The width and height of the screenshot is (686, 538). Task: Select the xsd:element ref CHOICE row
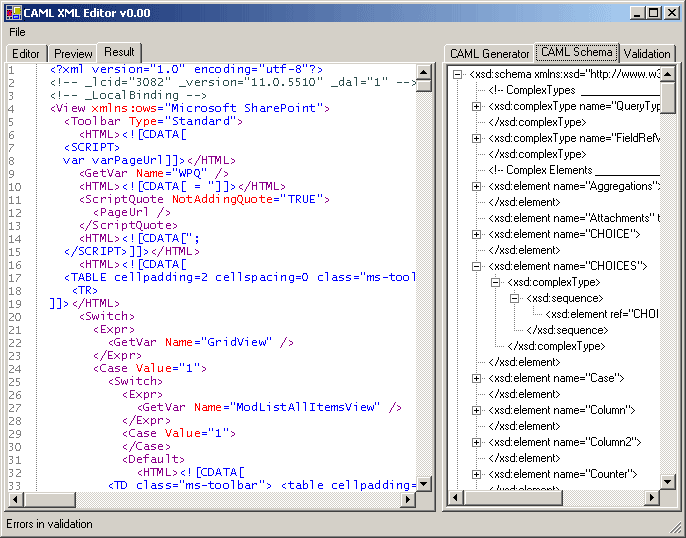point(602,314)
